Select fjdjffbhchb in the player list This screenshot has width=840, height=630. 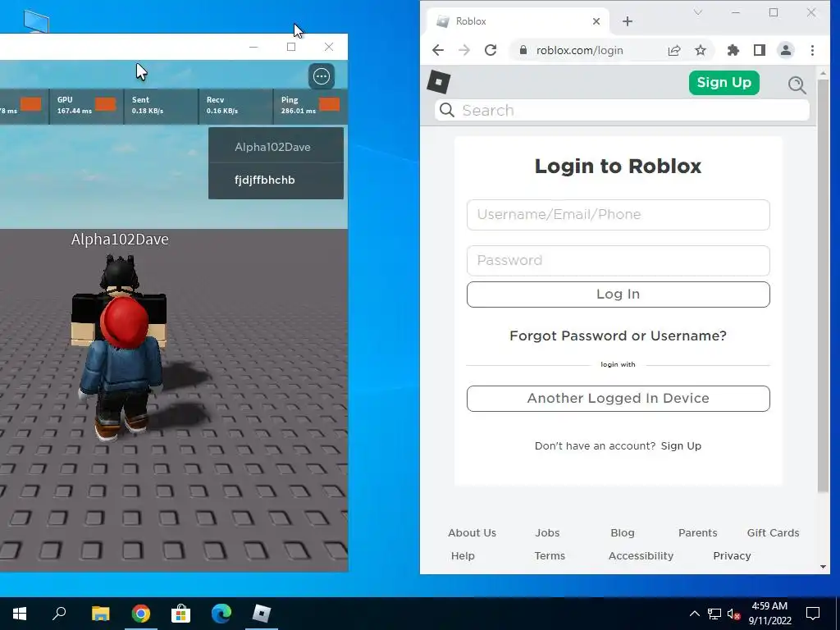(x=276, y=180)
